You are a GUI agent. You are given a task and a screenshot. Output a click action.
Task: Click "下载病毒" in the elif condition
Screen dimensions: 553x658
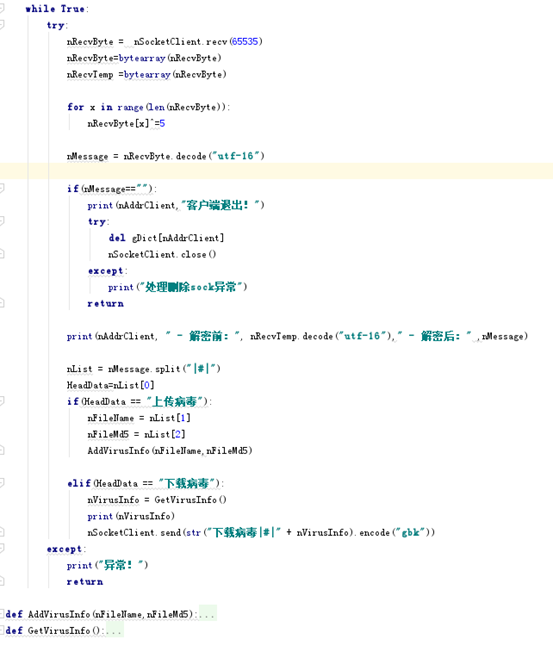click(x=186, y=483)
